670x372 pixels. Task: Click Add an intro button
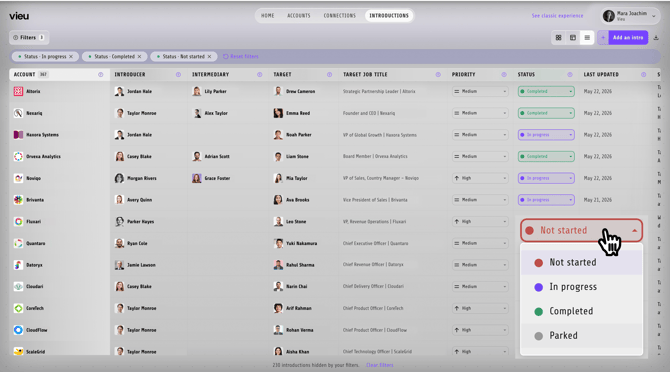(628, 38)
